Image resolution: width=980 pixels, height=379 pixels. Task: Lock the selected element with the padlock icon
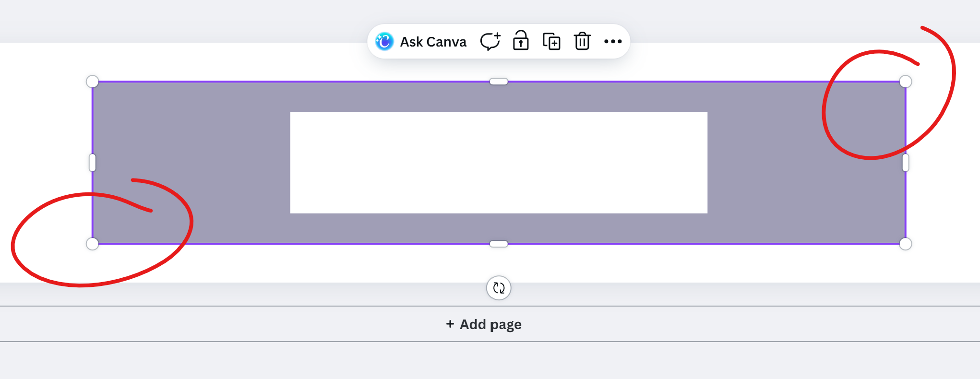click(521, 41)
